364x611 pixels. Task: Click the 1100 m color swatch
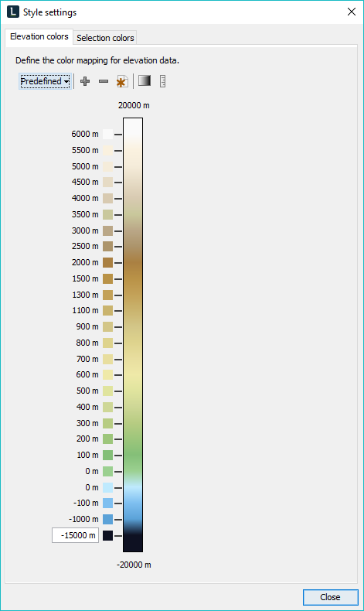coord(108,311)
